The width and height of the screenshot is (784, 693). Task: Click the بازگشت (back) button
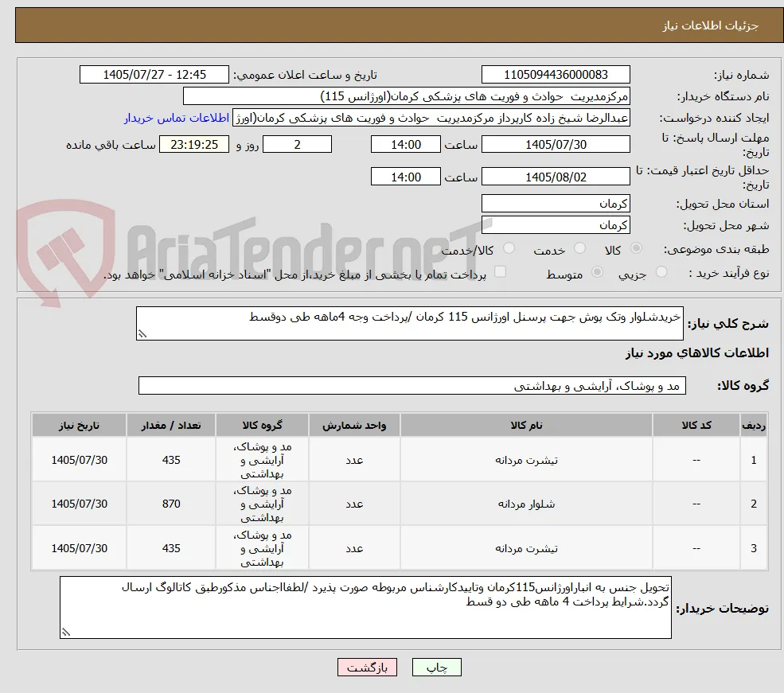pyautogui.click(x=367, y=668)
